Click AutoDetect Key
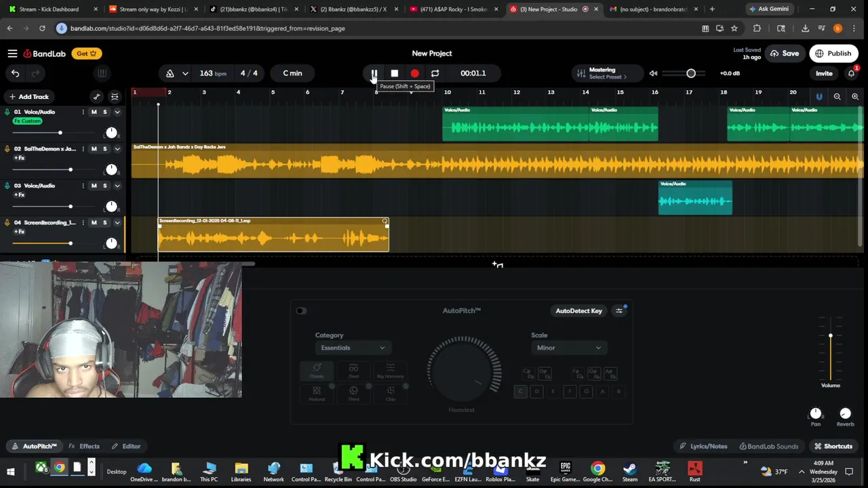868x488 pixels. point(578,311)
